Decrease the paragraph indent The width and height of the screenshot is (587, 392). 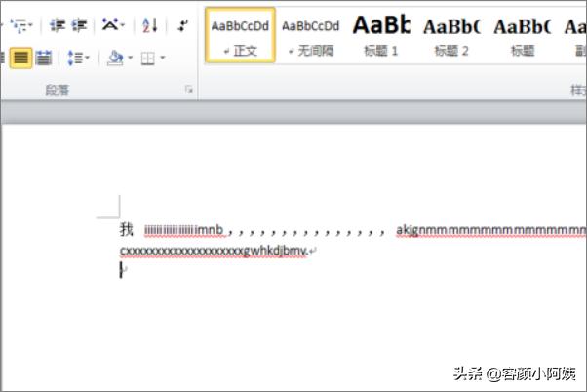click(58, 25)
